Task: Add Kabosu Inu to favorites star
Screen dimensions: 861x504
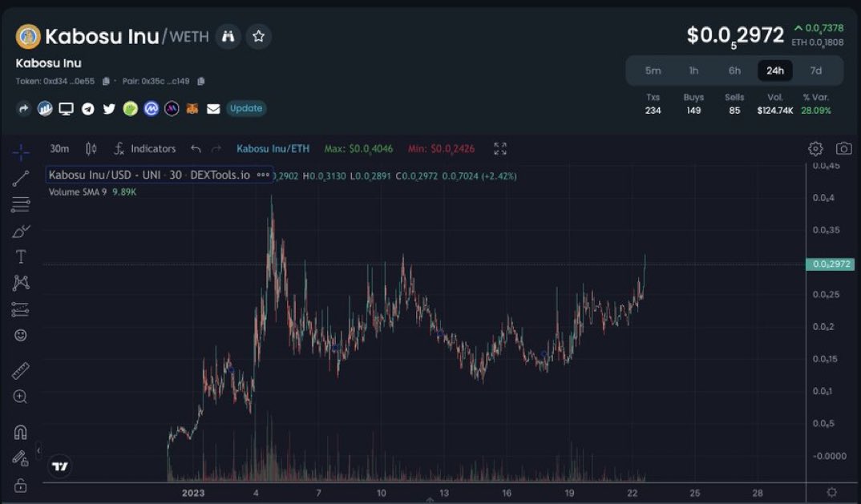Action: click(258, 36)
